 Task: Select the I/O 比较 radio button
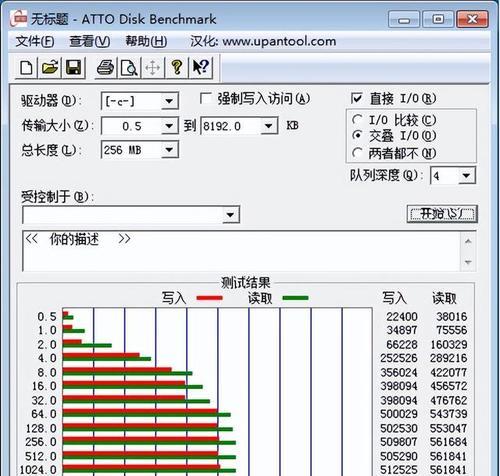[x=357, y=120]
